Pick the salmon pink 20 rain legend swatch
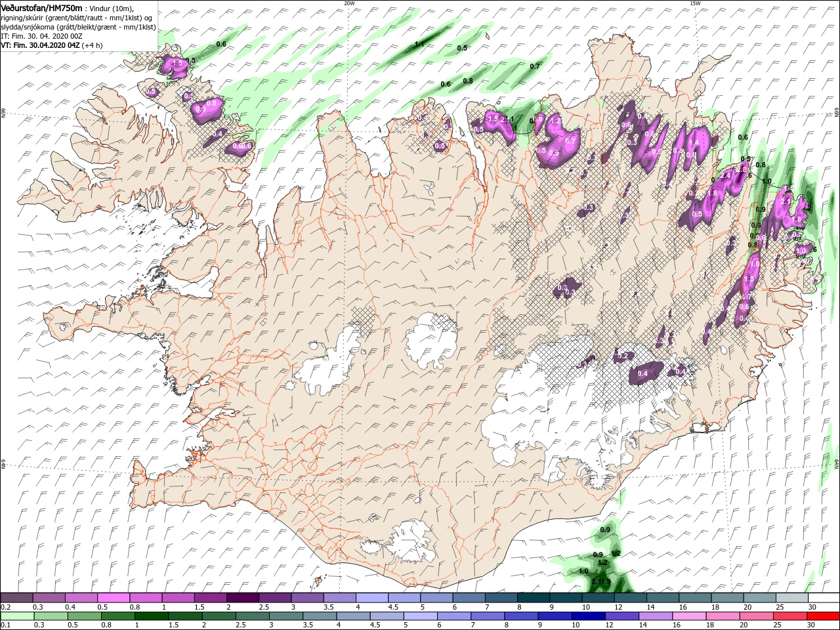Screen dimensions: 840x630 [x=755, y=616]
